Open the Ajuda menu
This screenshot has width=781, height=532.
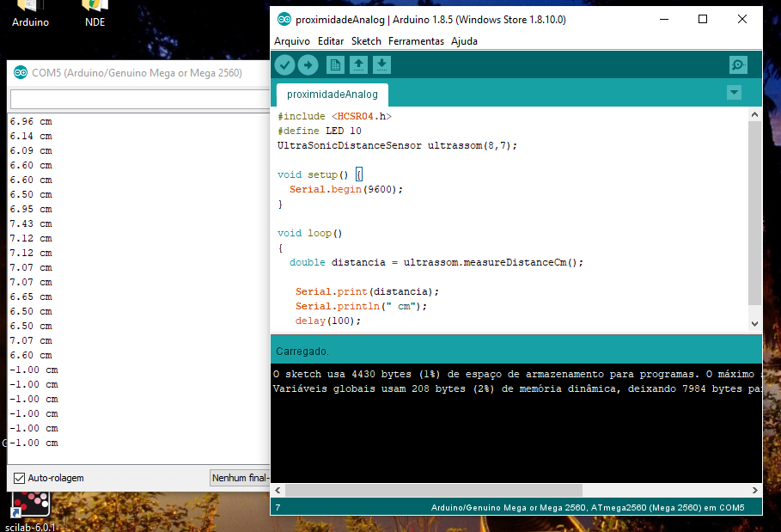coord(464,41)
